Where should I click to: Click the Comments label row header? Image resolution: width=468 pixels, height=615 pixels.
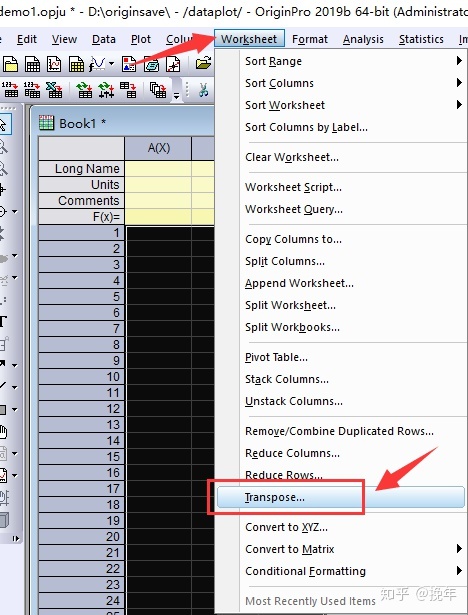(x=82, y=200)
